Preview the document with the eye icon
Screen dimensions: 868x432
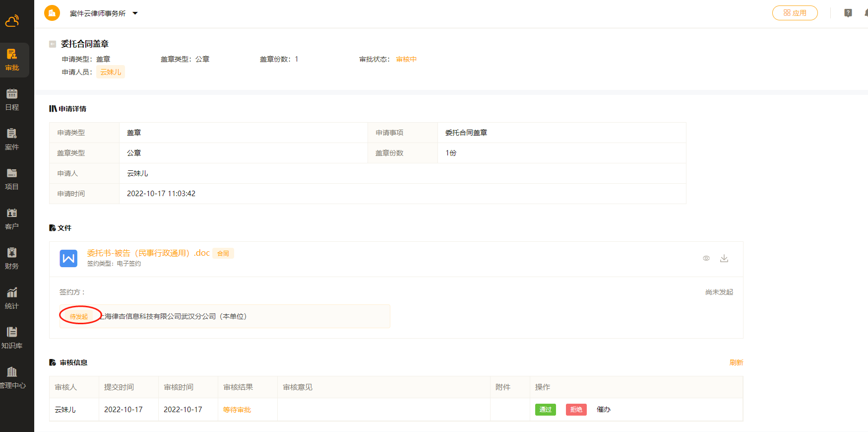(706, 258)
